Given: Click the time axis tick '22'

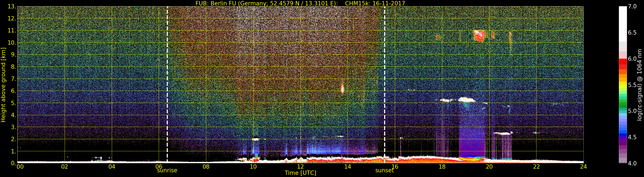Looking at the screenshot, I should [x=536, y=166].
